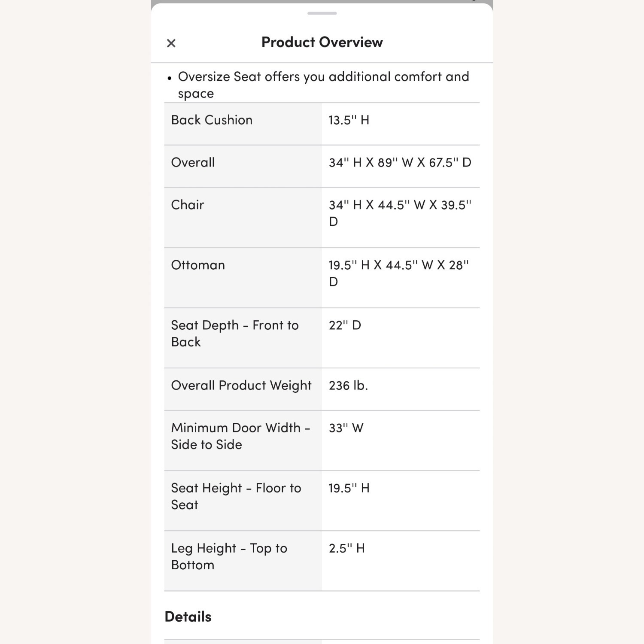The width and height of the screenshot is (644, 644).
Task: Click the 2.5'' H leg height value
Action: 346,548
